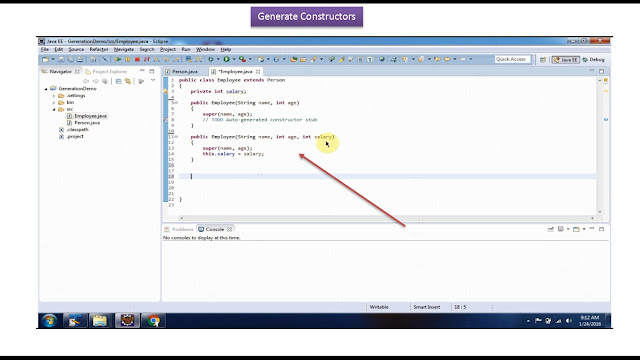
Task: Open the Debug icon's dropdown arrow
Action: coord(218,60)
